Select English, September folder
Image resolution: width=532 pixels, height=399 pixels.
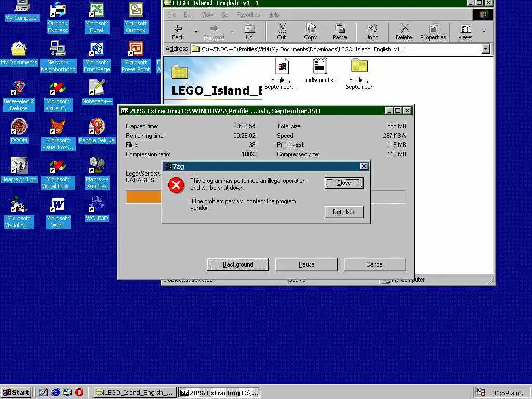click(x=359, y=74)
